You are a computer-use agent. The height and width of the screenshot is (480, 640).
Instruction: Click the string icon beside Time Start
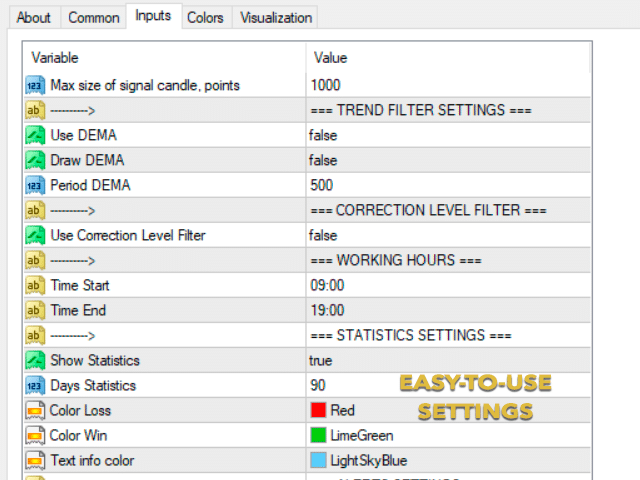(35, 285)
